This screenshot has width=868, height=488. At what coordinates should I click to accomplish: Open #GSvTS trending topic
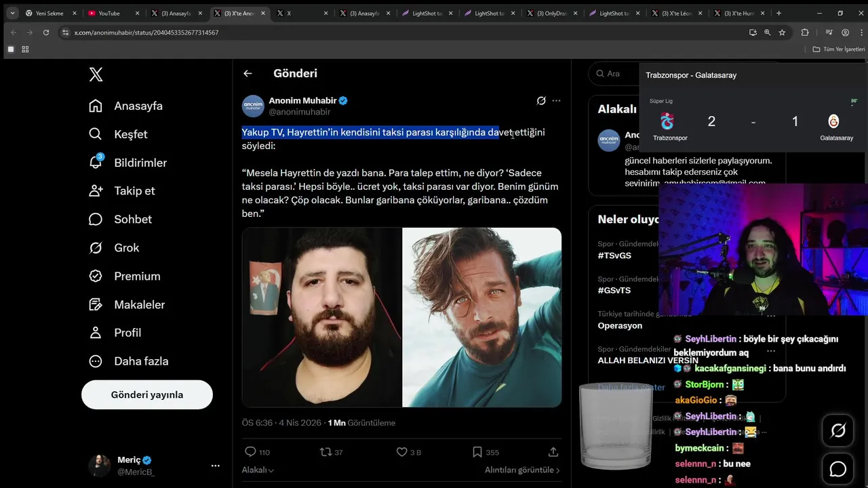[614, 290]
